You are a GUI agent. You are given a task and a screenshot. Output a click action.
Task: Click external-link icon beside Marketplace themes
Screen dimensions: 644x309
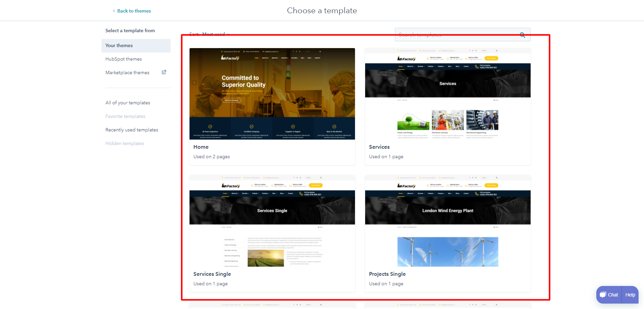click(x=164, y=72)
